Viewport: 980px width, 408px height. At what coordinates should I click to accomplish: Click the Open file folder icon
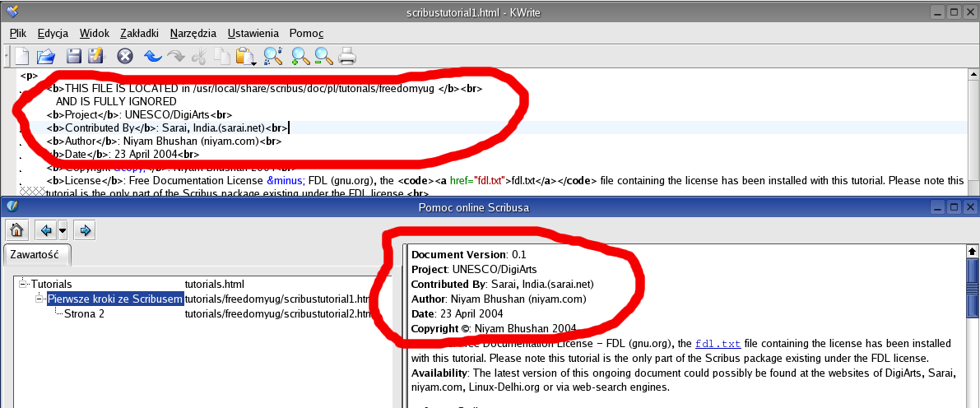[45, 56]
